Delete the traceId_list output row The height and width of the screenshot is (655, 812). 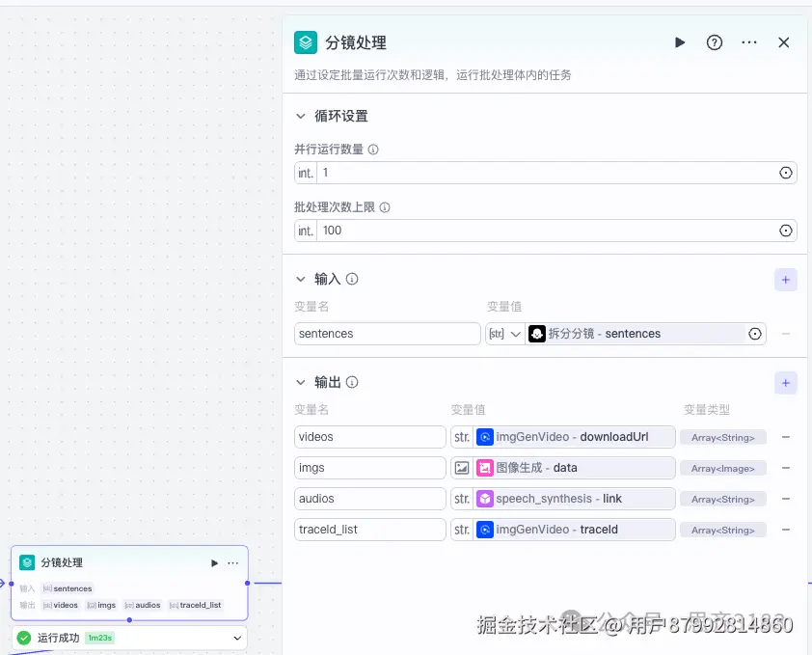[x=786, y=530]
